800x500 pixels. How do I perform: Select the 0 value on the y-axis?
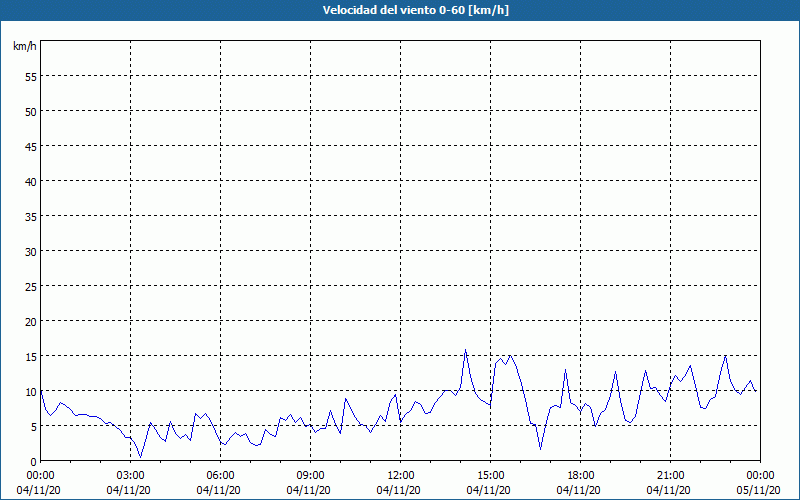click(x=34, y=462)
